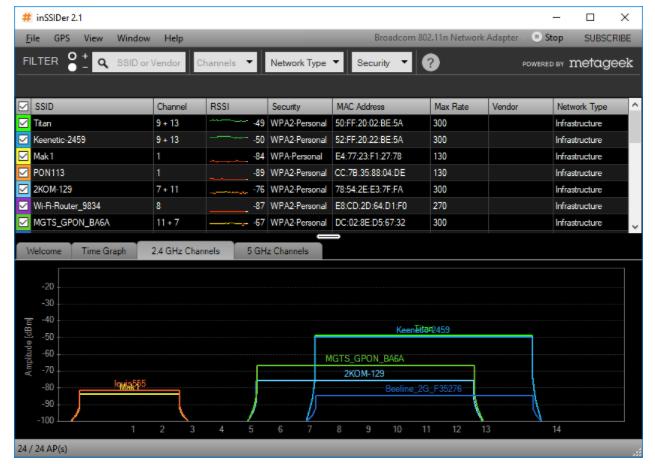
Task: Click the MGTS_GPON_BA6A SSID cell
Action: pyautogui.click(x=92, y=222)
